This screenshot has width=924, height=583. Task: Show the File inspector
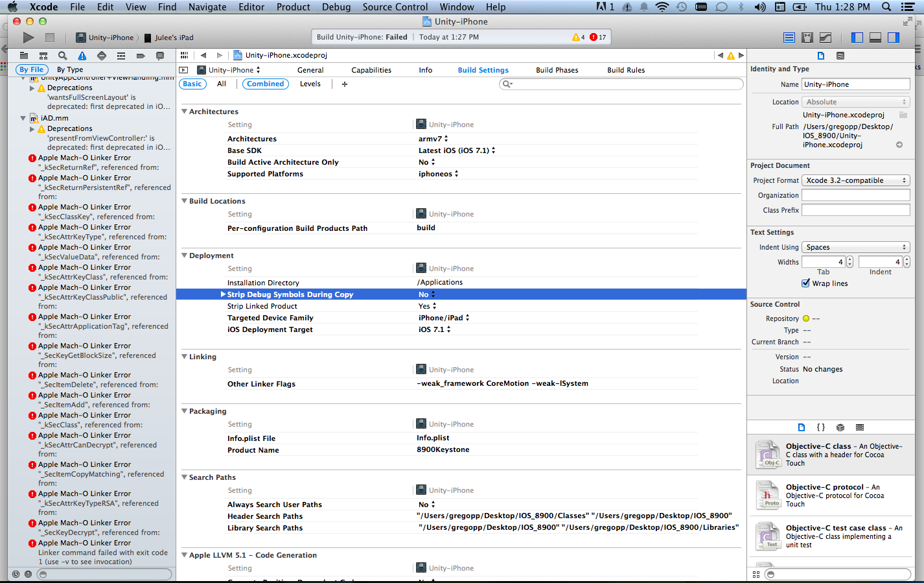(821, 56)
